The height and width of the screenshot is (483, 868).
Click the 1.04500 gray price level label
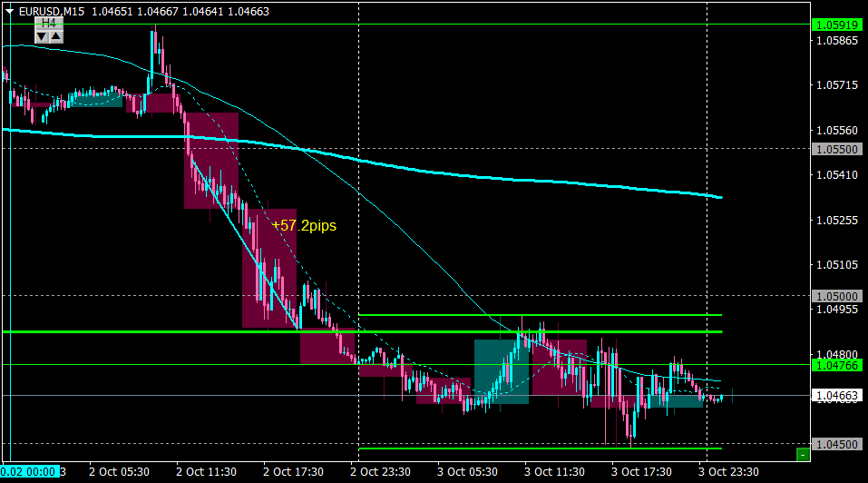[837, 444]
